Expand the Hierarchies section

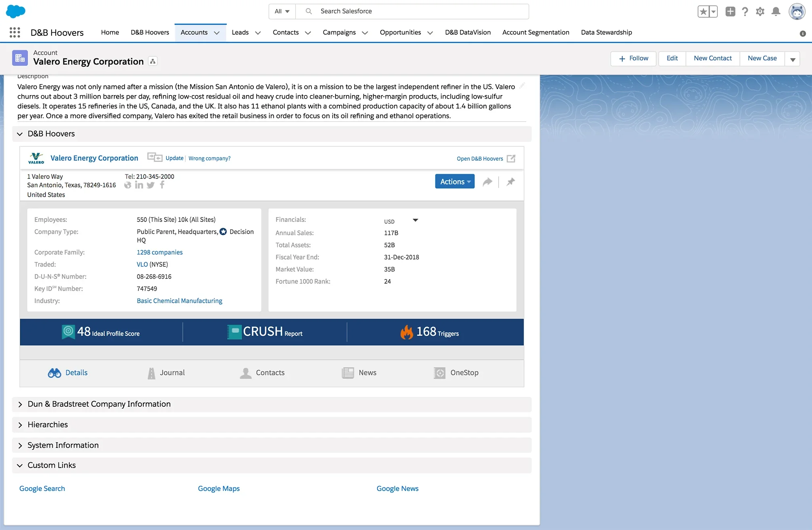(x=48, y=424)
